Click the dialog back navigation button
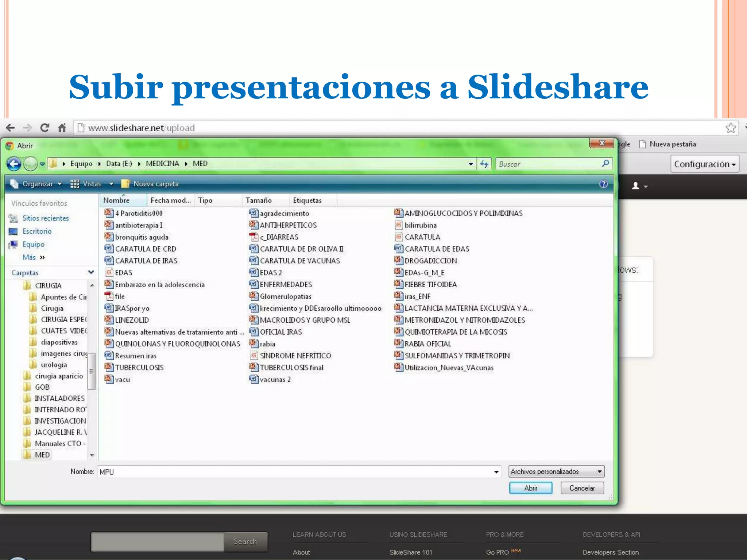The width and height of the screenshot is (747, 560). [14, 164]
